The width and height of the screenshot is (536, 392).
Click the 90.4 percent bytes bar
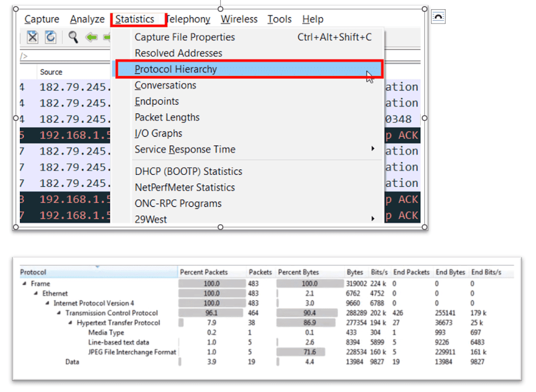(x=307, y=313)
